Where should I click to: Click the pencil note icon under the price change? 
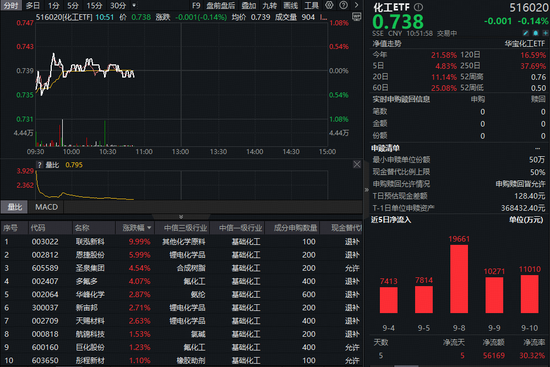tap(525, 33)
